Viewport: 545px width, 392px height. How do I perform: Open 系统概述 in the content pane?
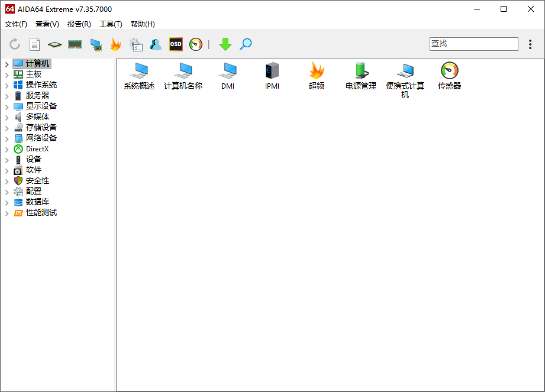coord(139,76)
